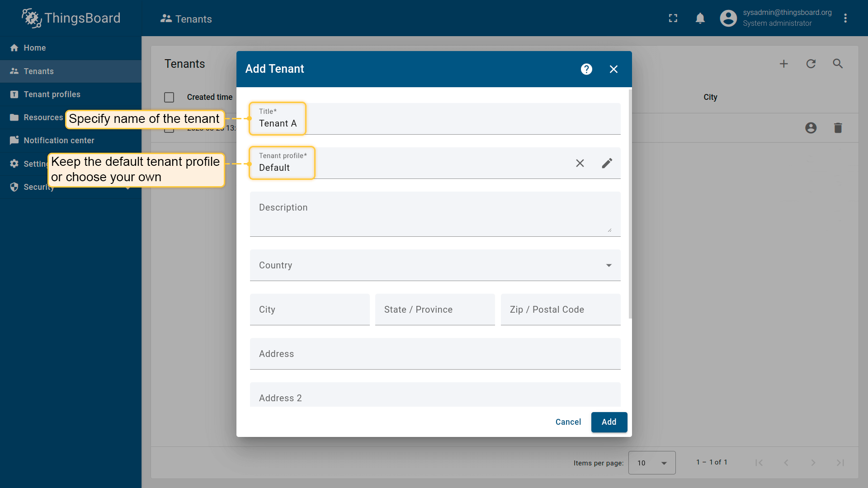
Task: Click the plus icon to add tenant
Action: tap(783, 64)
